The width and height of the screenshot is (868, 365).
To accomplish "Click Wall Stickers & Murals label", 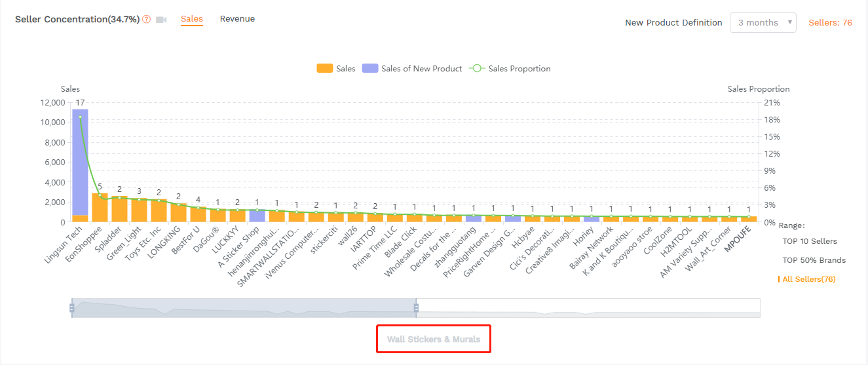I will (x=433, y=339).
